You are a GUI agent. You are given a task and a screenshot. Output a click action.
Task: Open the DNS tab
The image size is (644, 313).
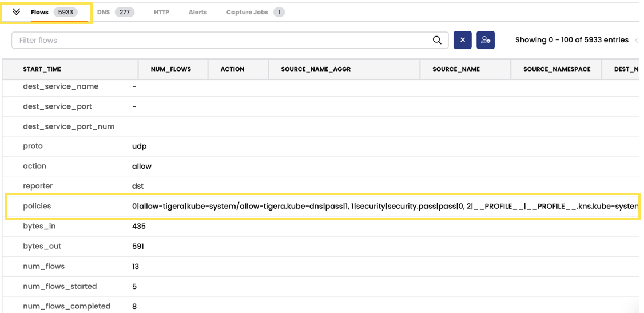point(103,12)
